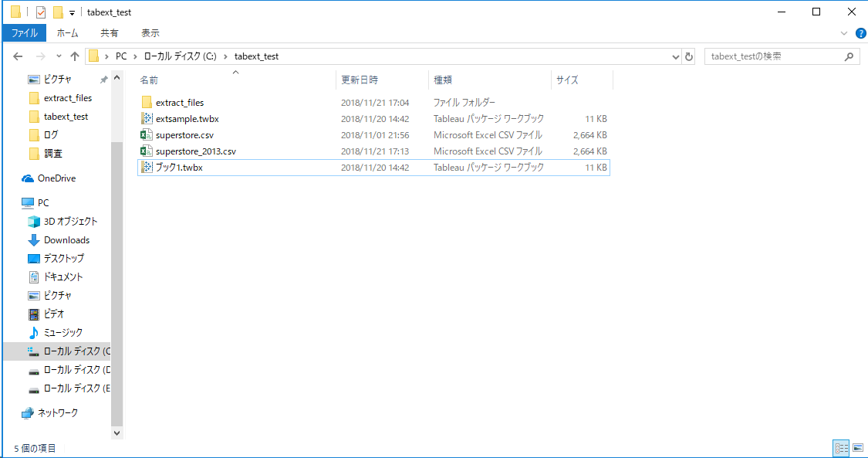Expand the address bar history dropdown
The height and width of the screenshot is (458, 868).
(675, 56)
